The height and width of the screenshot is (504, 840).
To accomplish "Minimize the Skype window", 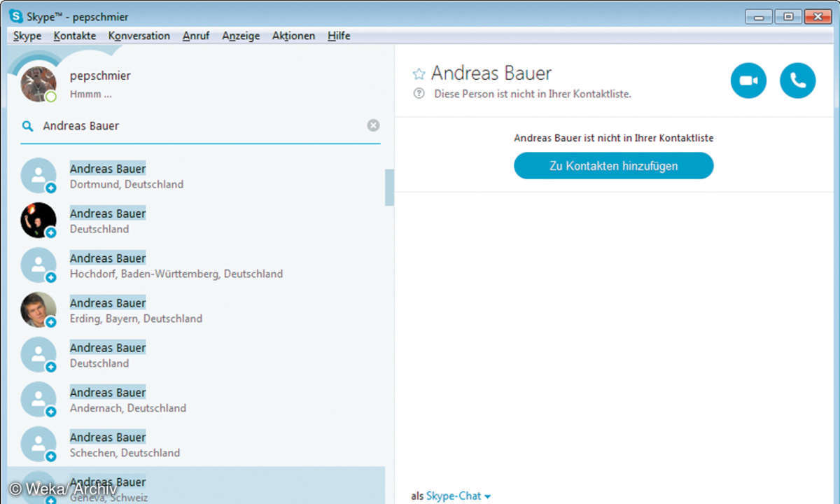I will pyautogui.click(x=758, y=16).
